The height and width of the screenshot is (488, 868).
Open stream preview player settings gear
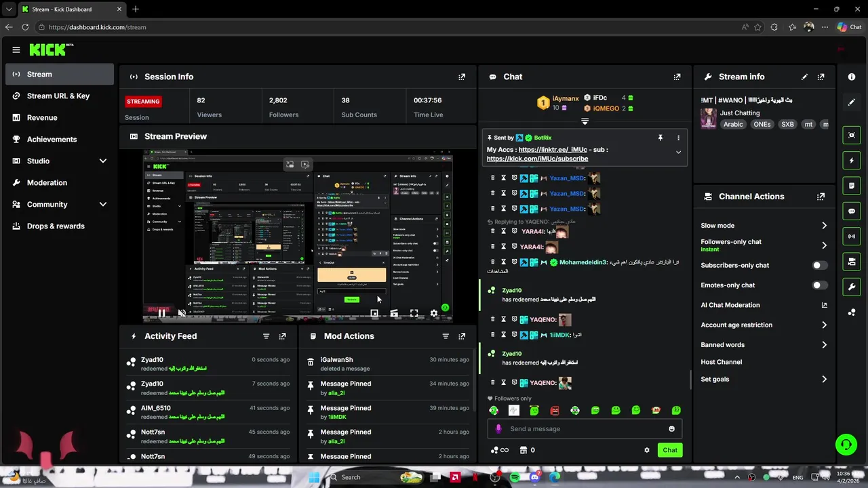click(x=434, y=313)
